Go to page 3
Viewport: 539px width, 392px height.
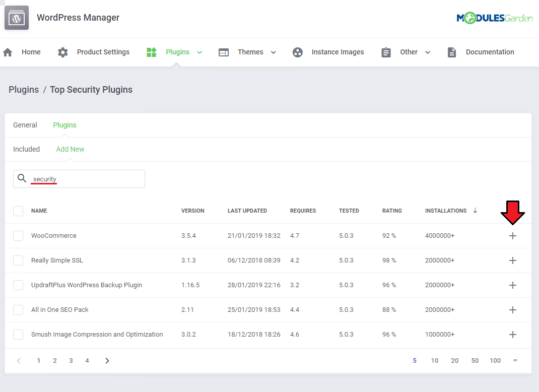[71, 361]
